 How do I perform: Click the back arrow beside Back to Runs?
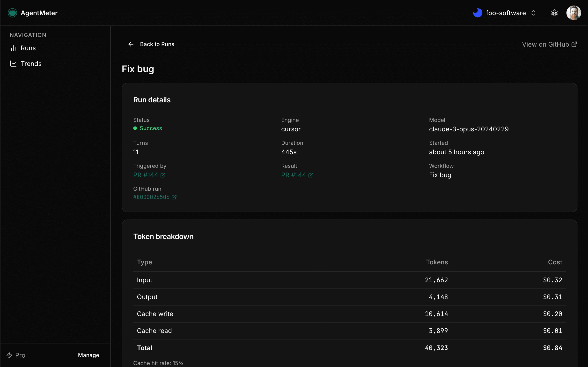[x=131, y=44]
